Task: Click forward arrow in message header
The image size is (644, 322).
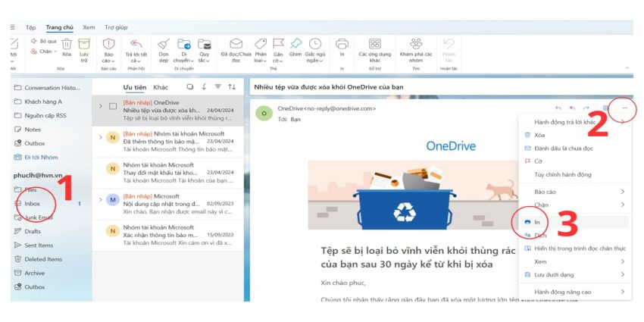Action: tap(586, 108)
